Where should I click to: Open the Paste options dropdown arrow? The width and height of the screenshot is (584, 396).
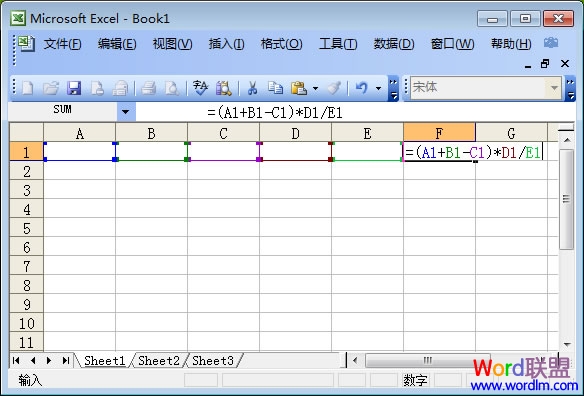point(315,89)
